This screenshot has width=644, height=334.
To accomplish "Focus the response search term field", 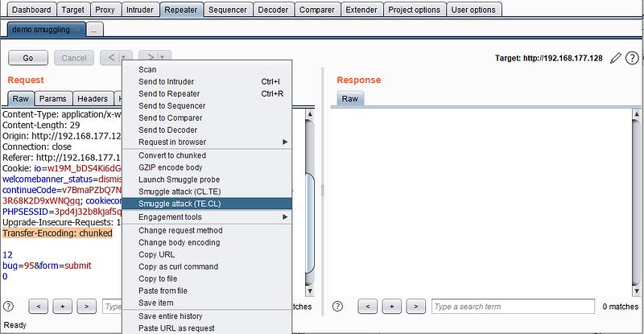I will tap(513, 307).
